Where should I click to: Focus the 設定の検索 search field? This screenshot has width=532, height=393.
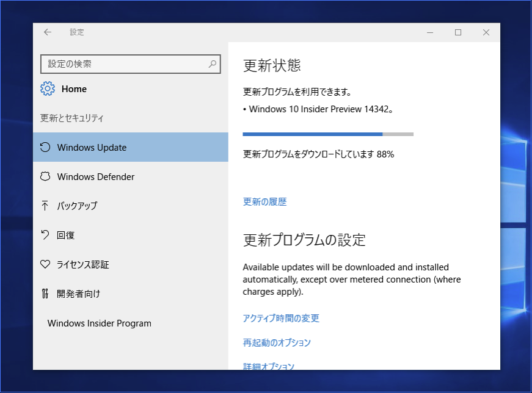coord(131,63)
